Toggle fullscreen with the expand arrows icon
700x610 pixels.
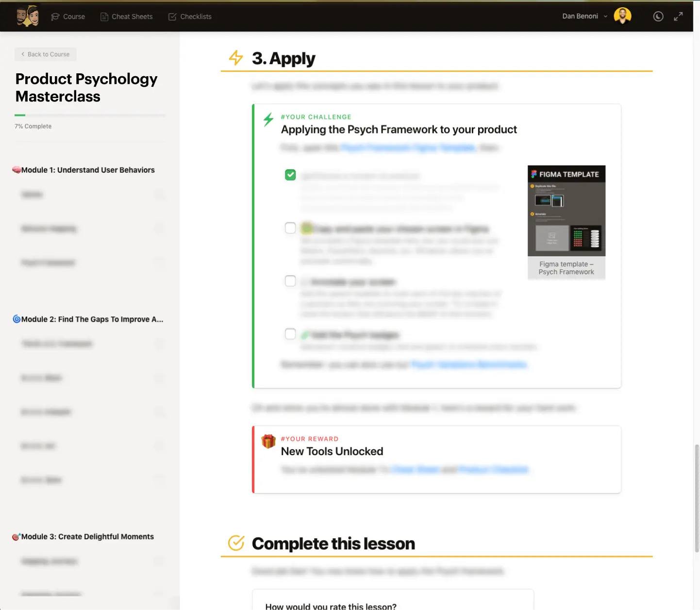coord(678,16)
